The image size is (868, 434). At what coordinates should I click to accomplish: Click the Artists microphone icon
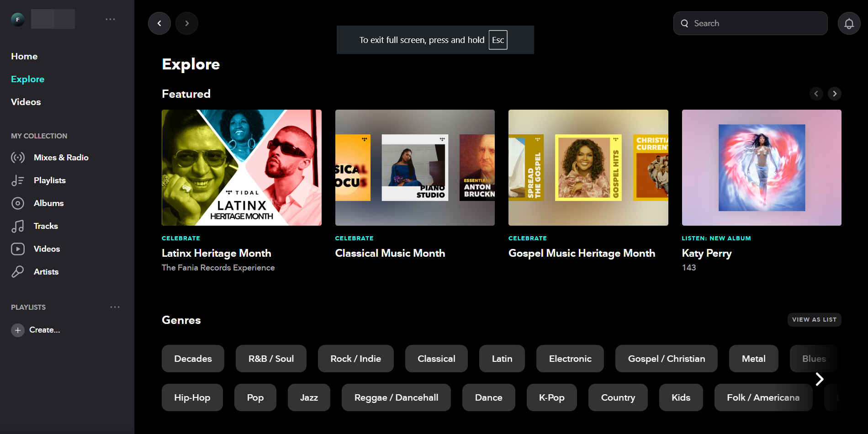(18, 272)
